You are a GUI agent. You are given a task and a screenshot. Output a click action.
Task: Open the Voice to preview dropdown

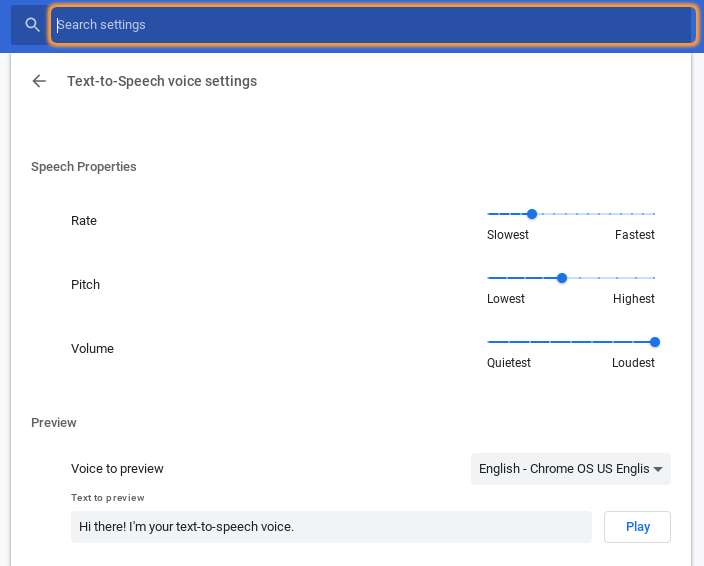[571, 469]
